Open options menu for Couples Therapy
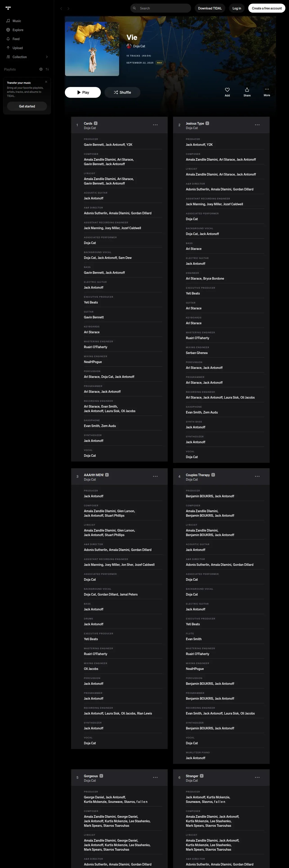This screenshot has height=868, width=289. click(257, 476)
